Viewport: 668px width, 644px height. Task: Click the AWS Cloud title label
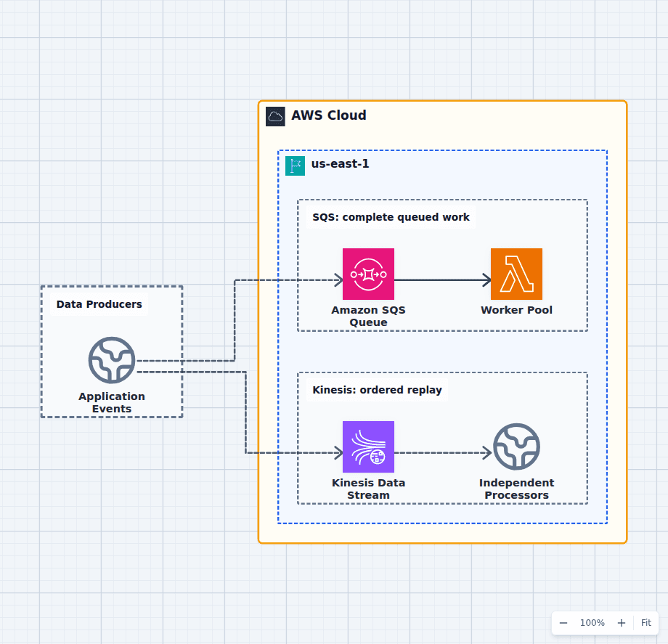point(328,115)
